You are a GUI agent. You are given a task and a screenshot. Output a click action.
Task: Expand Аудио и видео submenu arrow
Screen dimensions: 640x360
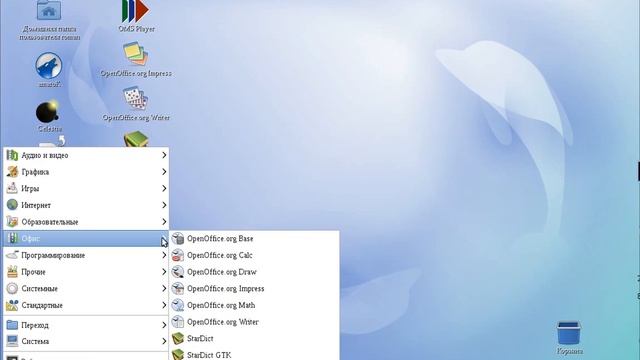[164, 155]
